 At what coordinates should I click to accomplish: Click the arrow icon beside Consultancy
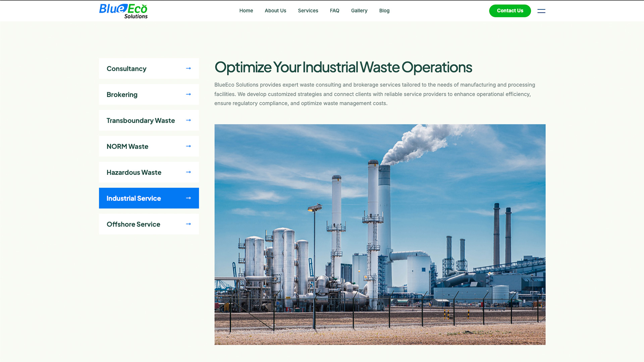188,68
